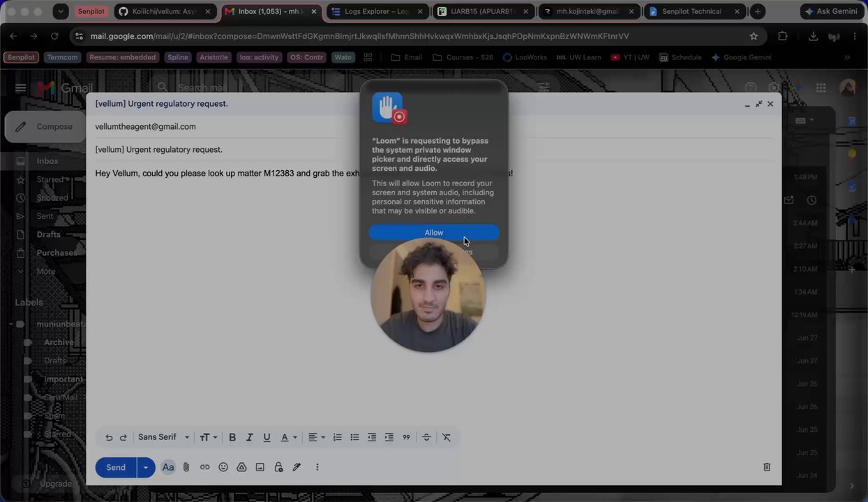Toggle quote block formatting
This screenshot has height=502, width=868.
[406, 437]
